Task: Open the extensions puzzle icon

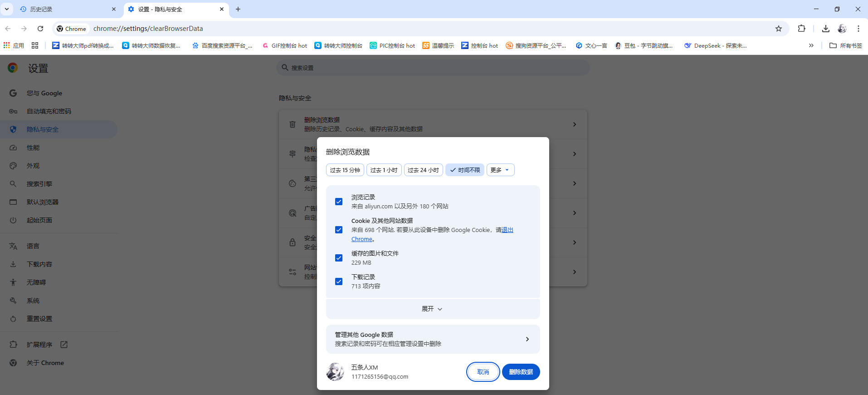Action: pyautogui.click(x=802, y=29)
